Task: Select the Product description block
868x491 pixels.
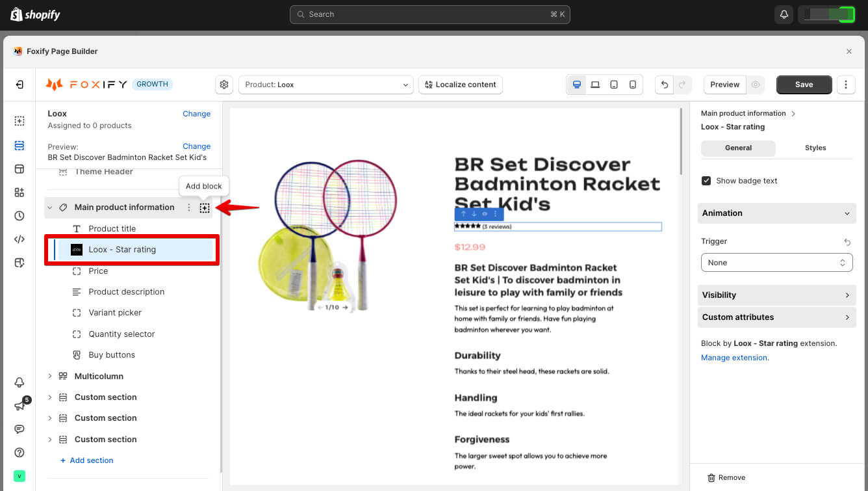Action: [x=126, y=292]
